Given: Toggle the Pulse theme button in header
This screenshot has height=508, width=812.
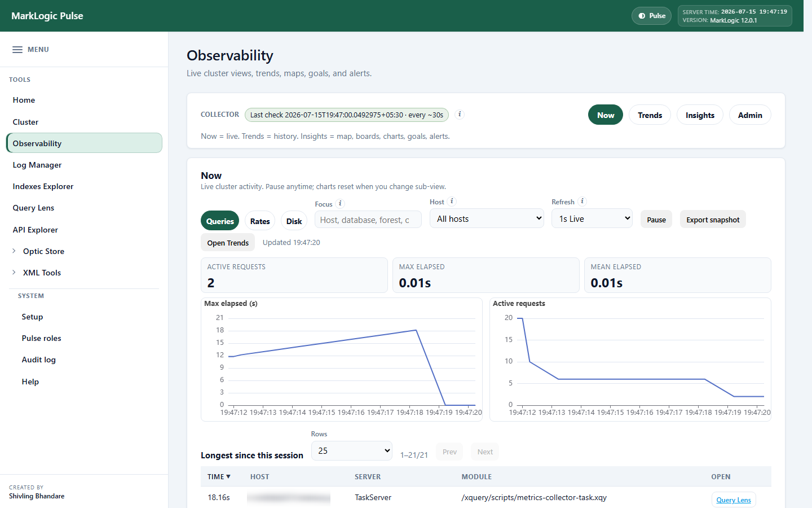Looking at the screenshot, I should [652, 16].
